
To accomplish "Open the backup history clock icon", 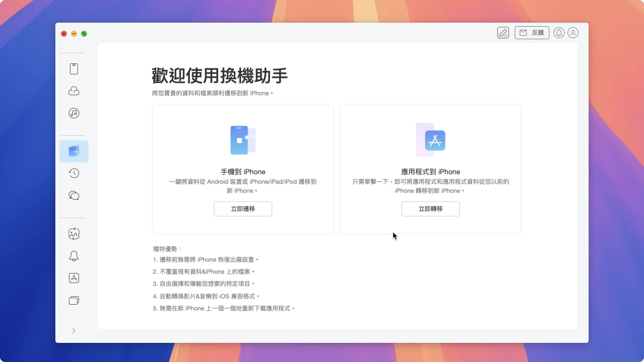I will point(74,173).
